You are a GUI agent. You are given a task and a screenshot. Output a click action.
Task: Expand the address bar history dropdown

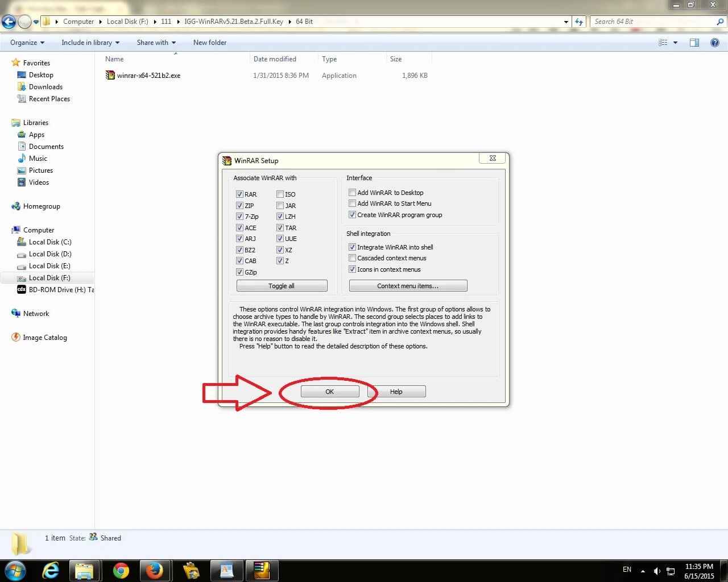[566, 22]
